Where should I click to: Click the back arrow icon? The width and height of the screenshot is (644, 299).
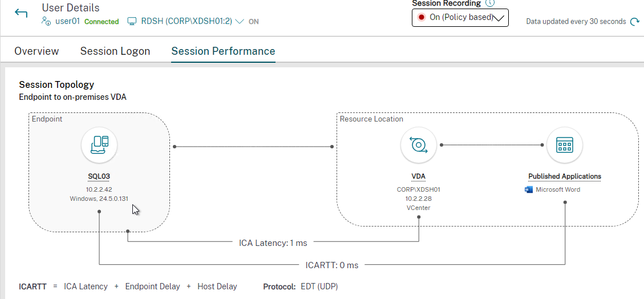click(x=21, y=13)
